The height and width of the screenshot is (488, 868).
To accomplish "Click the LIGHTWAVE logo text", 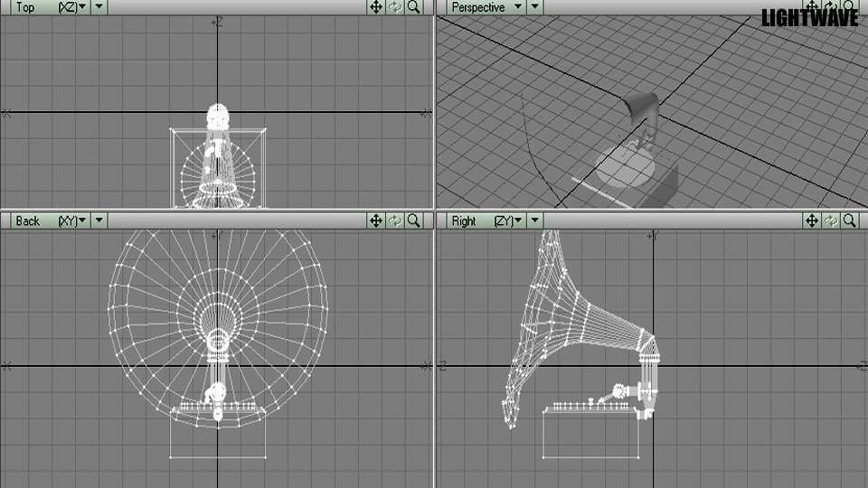I will (x=809, y=17).
